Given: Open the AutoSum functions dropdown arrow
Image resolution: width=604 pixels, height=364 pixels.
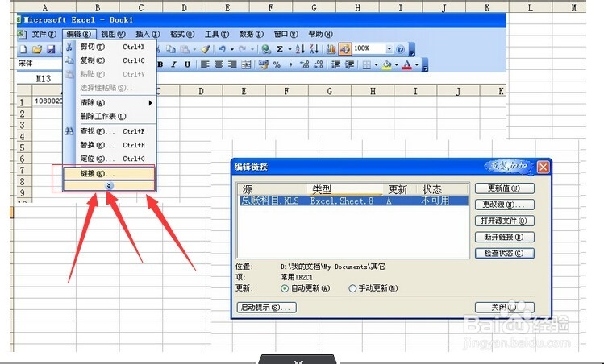Looking at the screenshot, I should coord(290,49).
